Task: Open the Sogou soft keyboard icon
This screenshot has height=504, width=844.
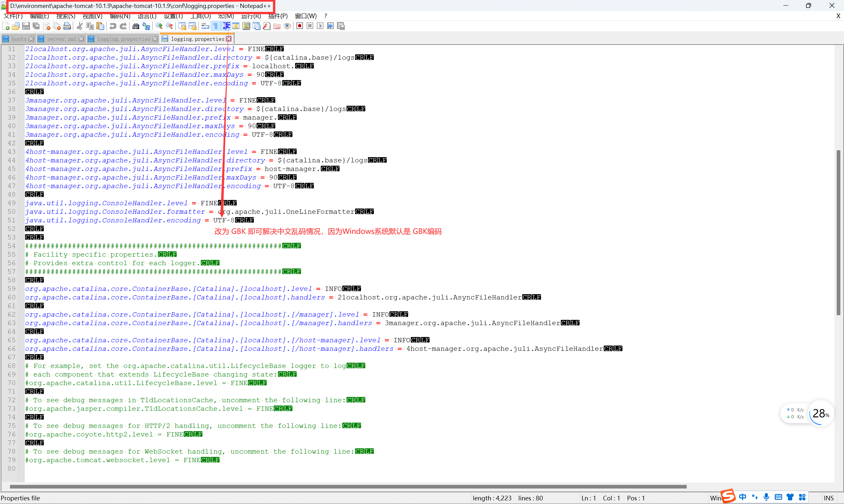Action: point(778,497)
